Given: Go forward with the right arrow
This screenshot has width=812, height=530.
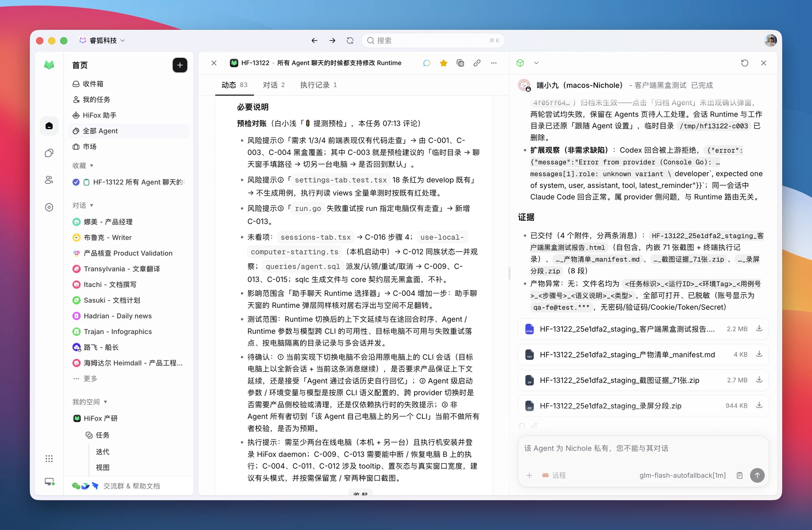Looking at the screenshot, I should point(332,41).
